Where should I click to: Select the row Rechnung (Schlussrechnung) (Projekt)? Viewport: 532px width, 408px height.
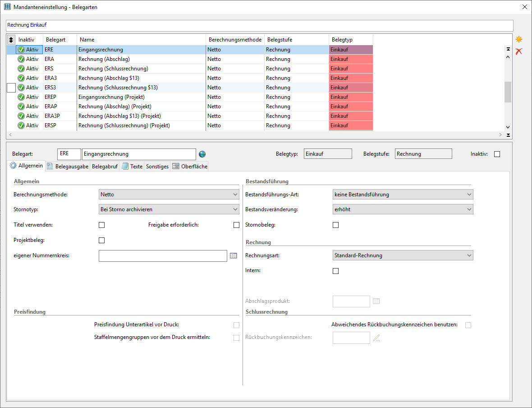(x=190, y=126)
